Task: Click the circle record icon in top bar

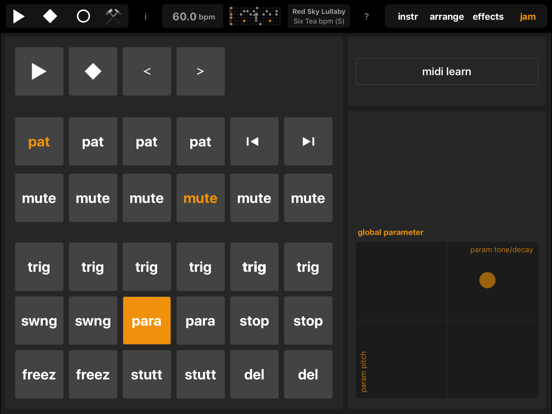Action: click(x=83, y=16)
